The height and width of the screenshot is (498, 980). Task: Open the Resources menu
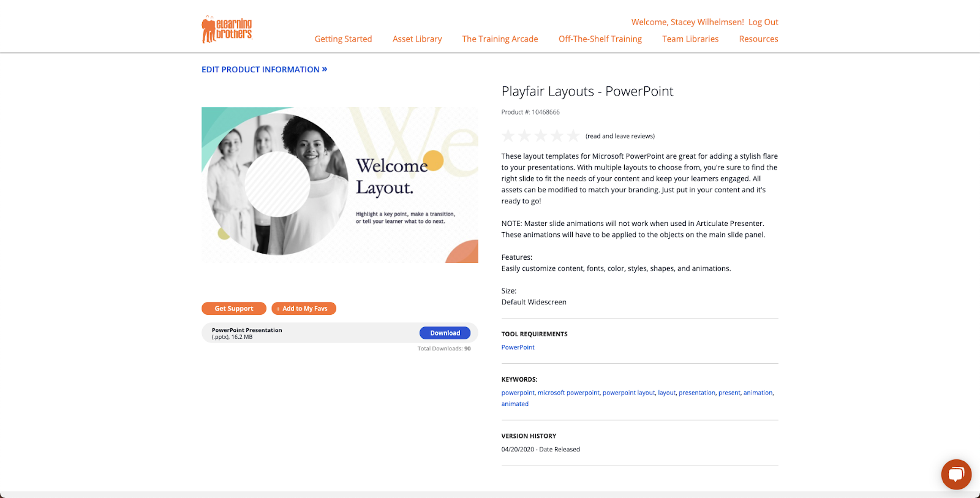click(x=758, y=39)
